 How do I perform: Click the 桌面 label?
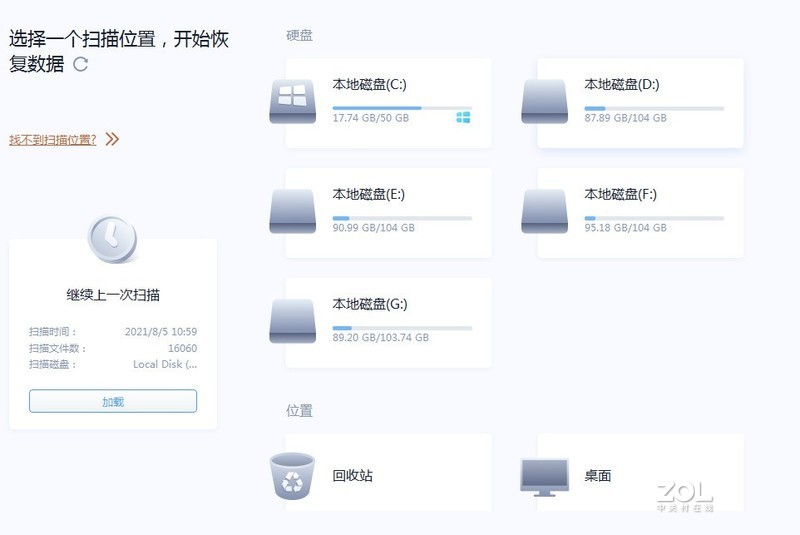[598, 475]
